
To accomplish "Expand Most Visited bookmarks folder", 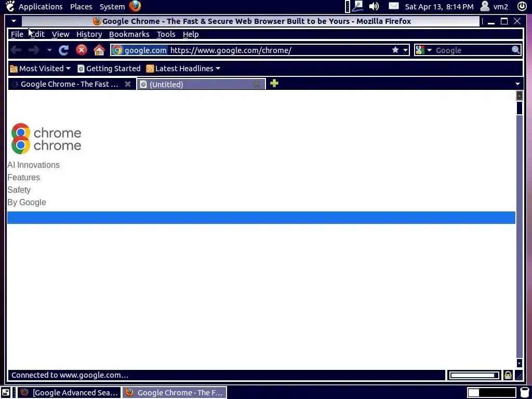I will click(x=41, y=69).
